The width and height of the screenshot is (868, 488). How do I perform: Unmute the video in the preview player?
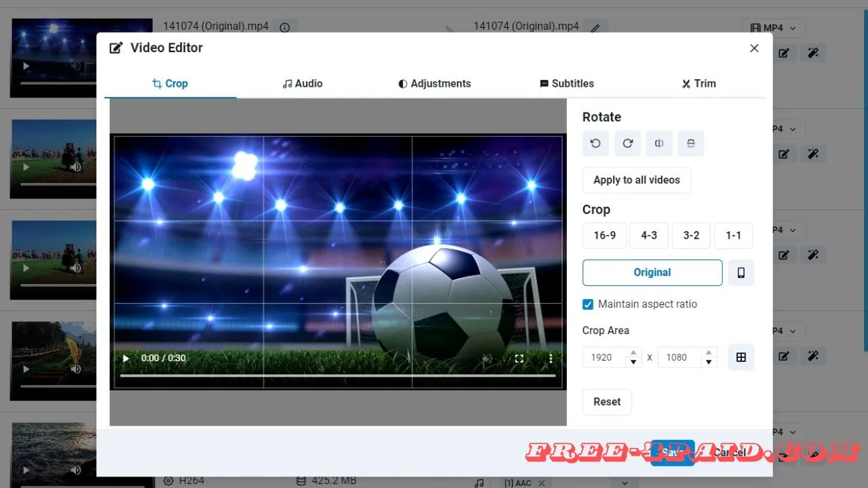pos(487,359)
